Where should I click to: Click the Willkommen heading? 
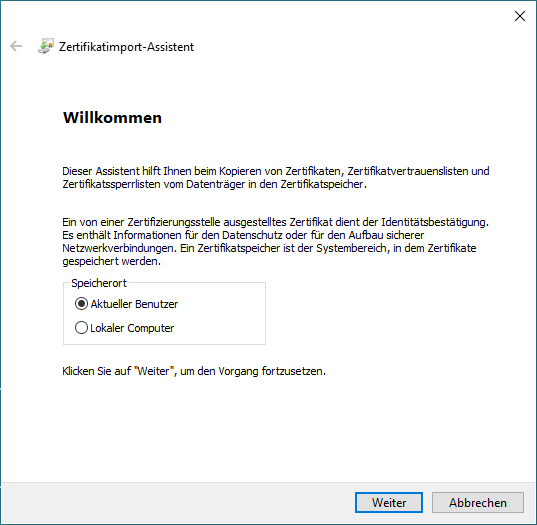coord(112,118)
